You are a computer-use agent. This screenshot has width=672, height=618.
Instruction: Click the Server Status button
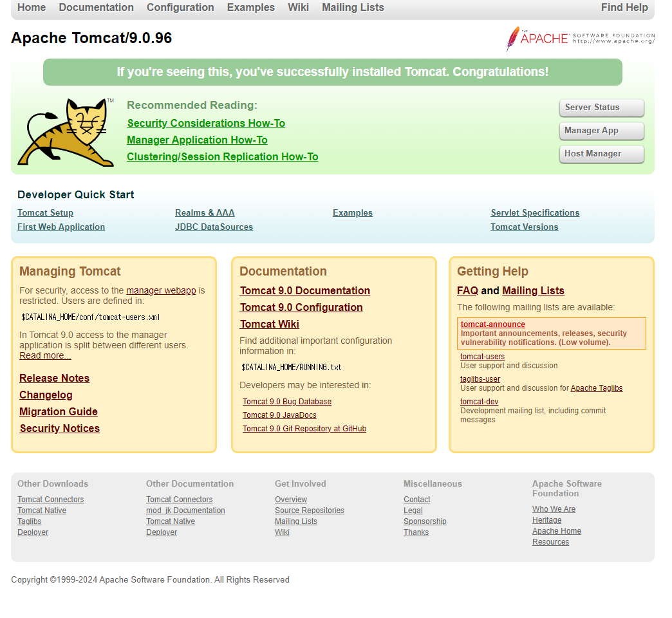[601, 108]
